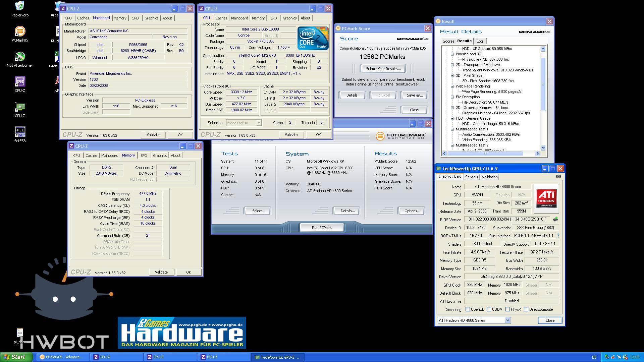Open the MSI Afterburner desktop shortcut
The width and height of the screenshot is (644, 362).
tap(20, 59)
